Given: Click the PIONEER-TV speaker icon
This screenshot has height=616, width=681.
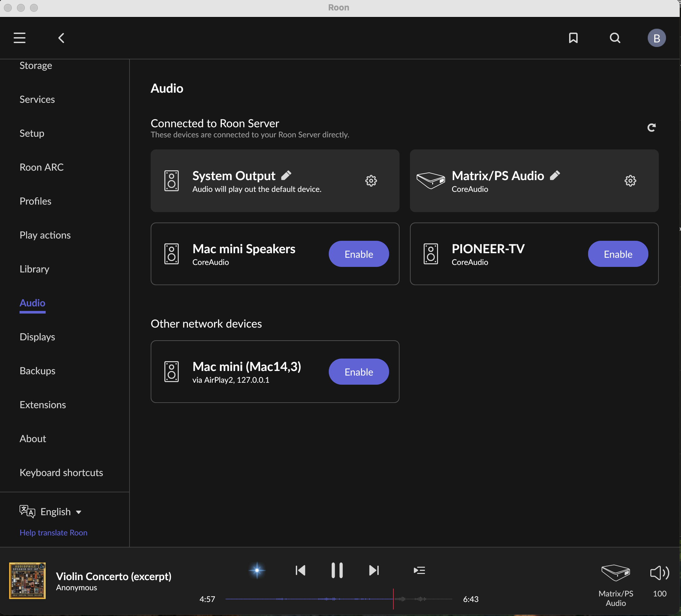Looking at the screenshot, I should click(x=431, y=254).
